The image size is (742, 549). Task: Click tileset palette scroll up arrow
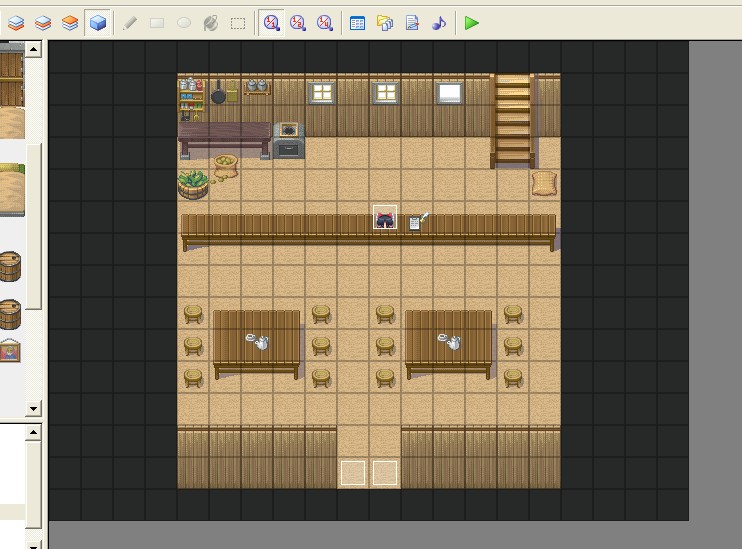click(x=34, y=49)
